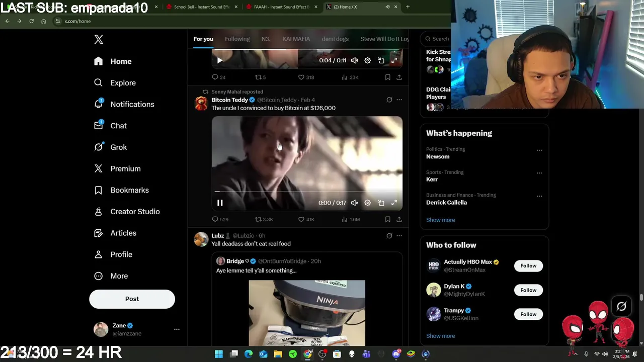Share the Bitcoin Teddy post
Image resolution: width=644 pixels, height=362 pixels.
[x=399, y=219]
